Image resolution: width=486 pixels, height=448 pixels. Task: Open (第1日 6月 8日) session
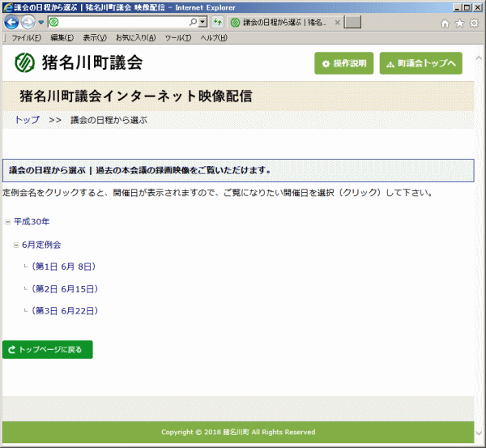[x=63, y=267]
